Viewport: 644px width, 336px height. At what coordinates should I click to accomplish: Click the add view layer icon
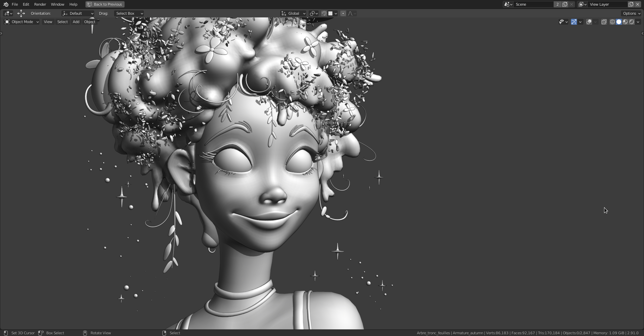[631, 4]
